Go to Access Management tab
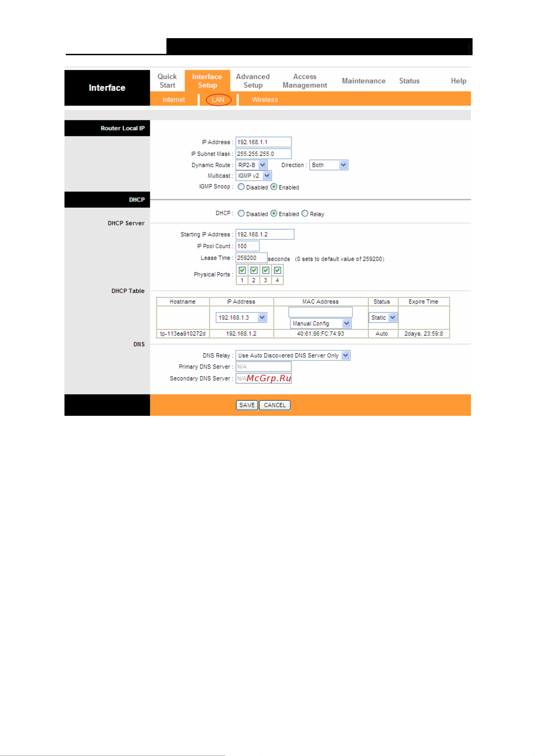This screenshot has width=535, height=756. [305, 81]
